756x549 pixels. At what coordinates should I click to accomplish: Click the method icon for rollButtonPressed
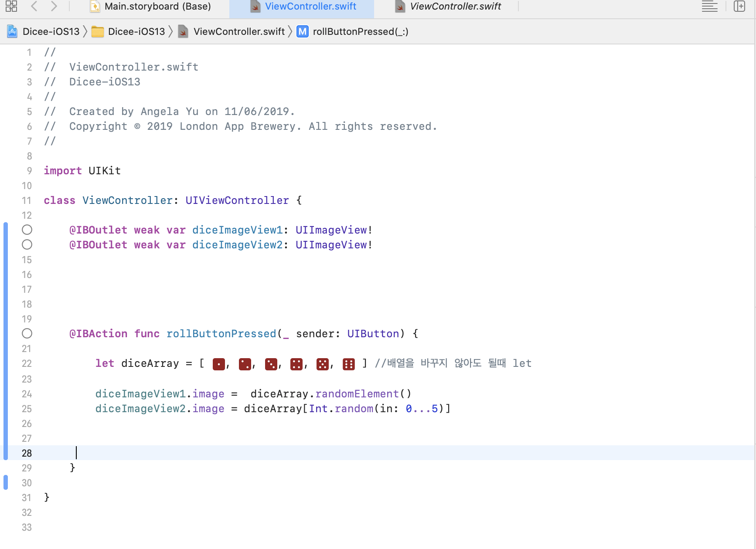(x=303, y=31)
